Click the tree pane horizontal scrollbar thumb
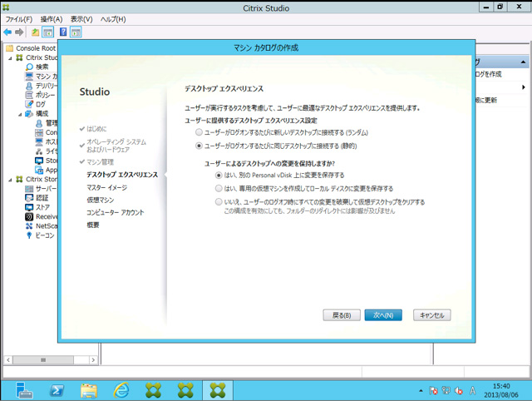 tap(43, 360)
